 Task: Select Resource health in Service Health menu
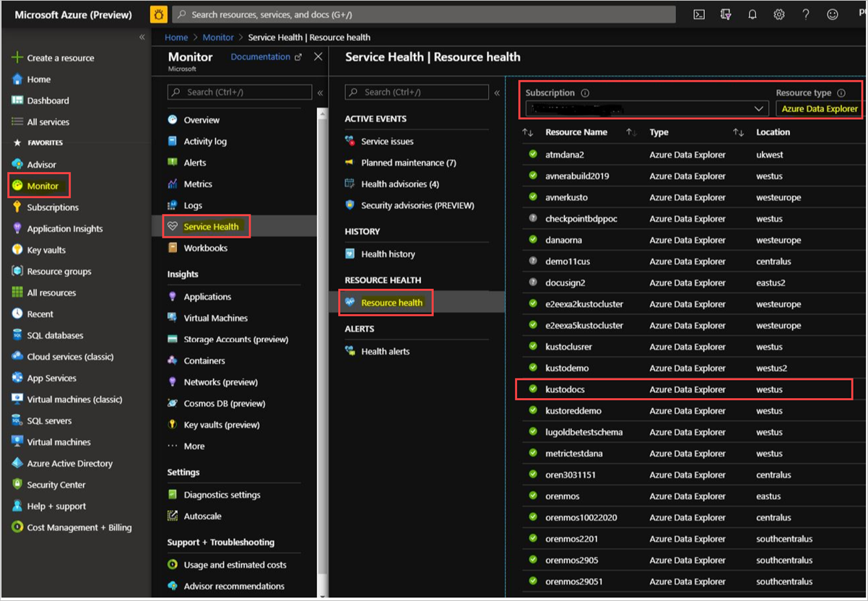tap(391, 303)
